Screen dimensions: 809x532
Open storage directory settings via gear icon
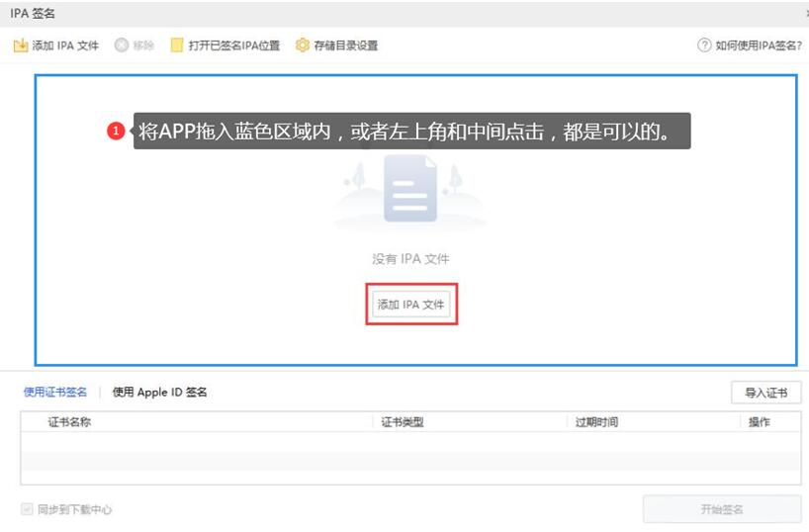[303, 45]
